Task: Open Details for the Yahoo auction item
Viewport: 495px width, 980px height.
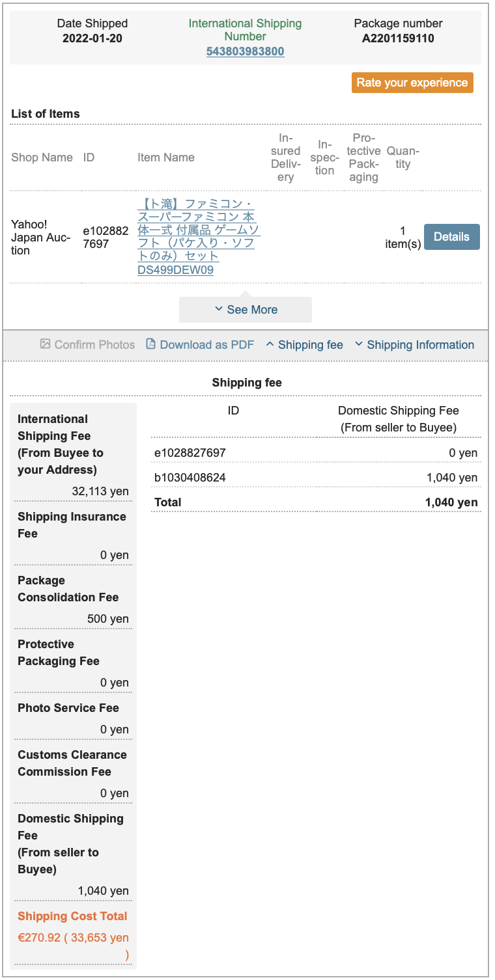Action: 451,237
